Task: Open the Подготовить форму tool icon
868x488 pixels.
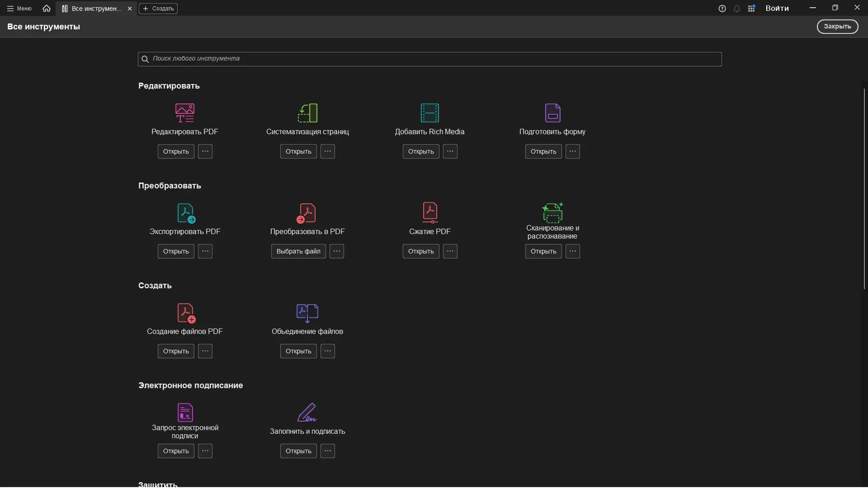Action: 552,113
